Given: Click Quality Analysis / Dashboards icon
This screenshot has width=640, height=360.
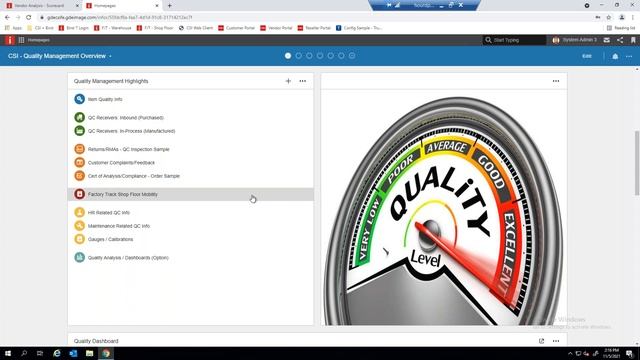Looking at the screenshot, I should coord(80,258).
